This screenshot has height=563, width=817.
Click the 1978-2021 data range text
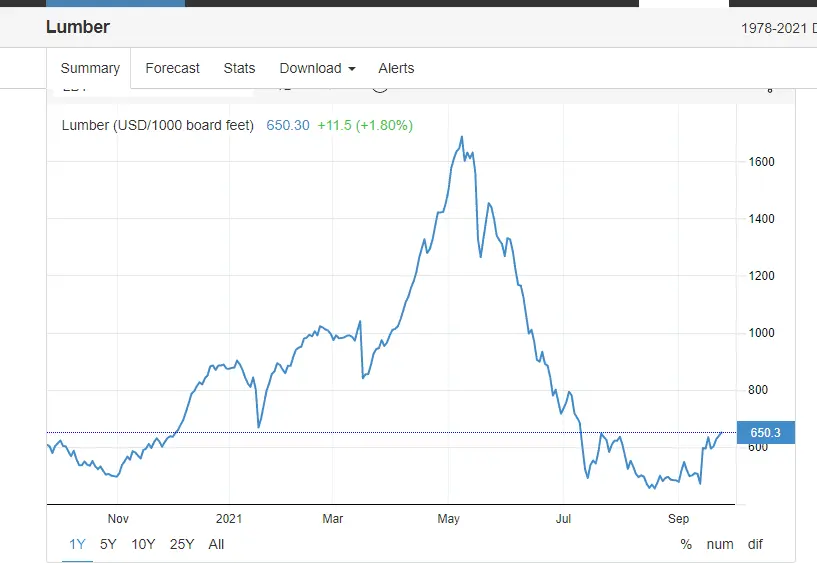778,28
